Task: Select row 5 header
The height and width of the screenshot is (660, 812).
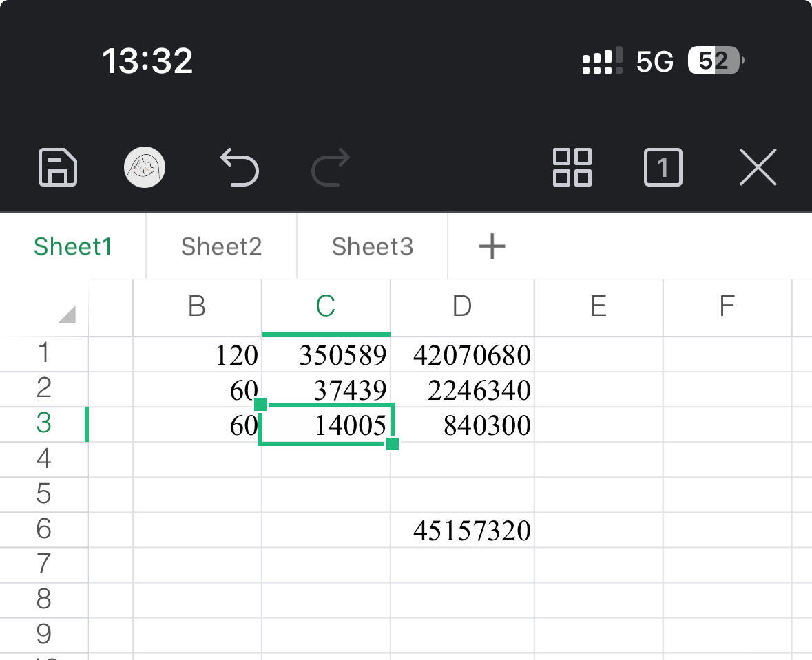Action: tap(44, 495)
